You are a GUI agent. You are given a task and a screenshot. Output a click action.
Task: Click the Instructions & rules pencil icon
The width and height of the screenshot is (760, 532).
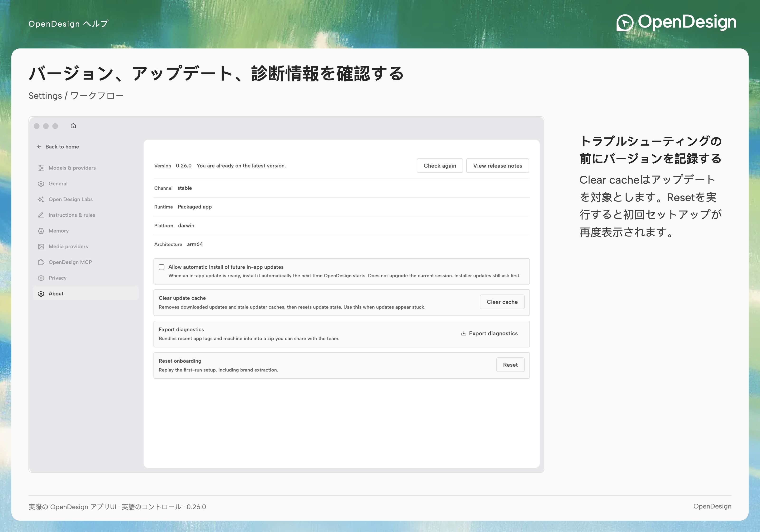click(41, 215)
